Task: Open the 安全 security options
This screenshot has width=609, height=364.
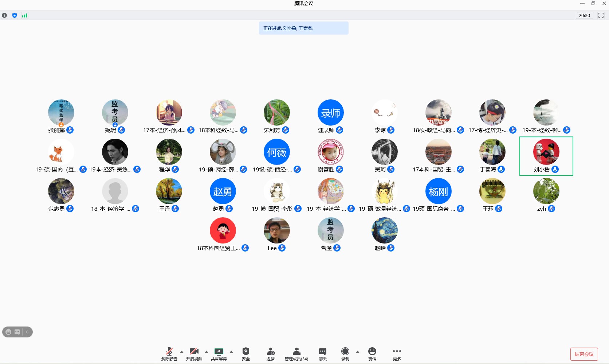Action: [x=246, y=353]
